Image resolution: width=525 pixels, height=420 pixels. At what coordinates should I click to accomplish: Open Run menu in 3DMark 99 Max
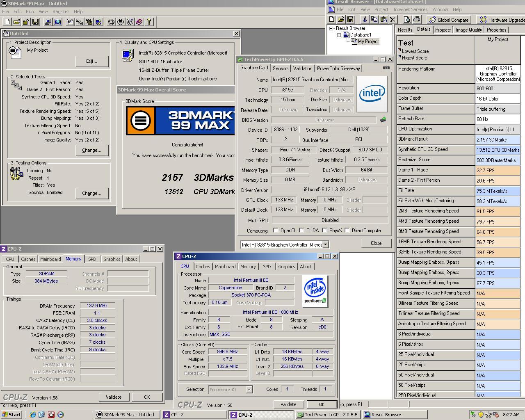click(x=30, y=11)
